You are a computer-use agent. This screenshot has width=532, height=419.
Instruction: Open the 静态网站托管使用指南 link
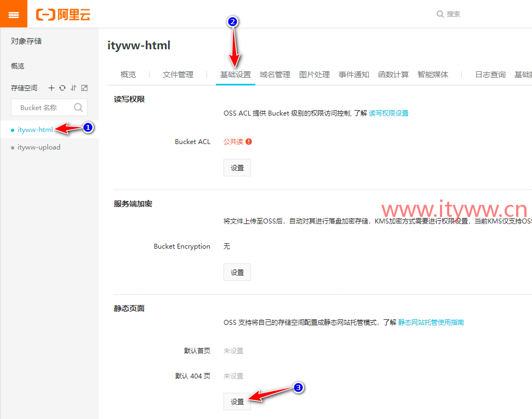[431, 322]
